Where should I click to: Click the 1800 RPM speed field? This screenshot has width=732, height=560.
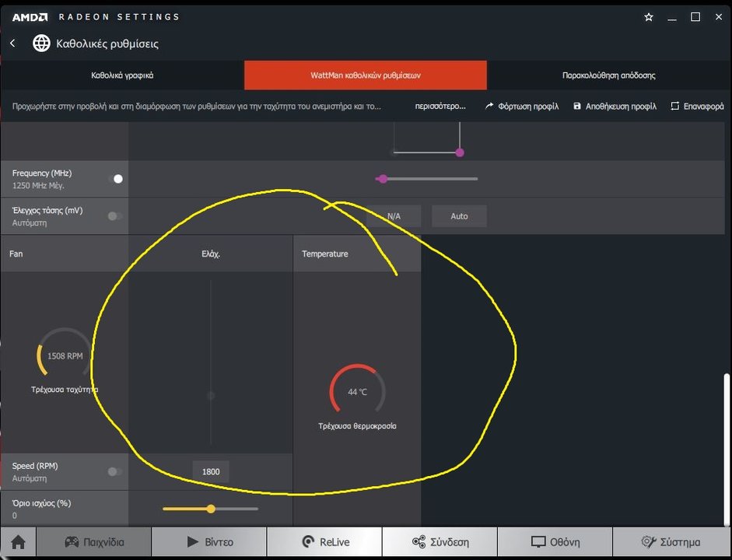point(211,471)
